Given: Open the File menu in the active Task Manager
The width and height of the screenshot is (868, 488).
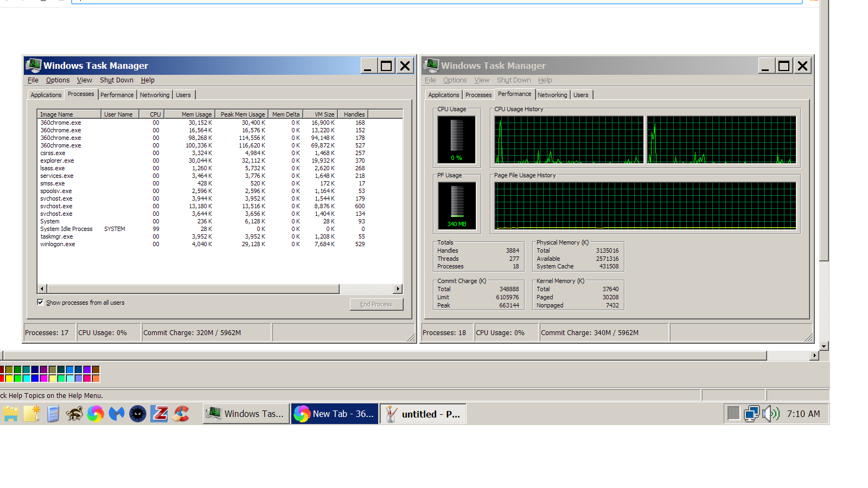Looking at the screenshot, I should point(33,80).
